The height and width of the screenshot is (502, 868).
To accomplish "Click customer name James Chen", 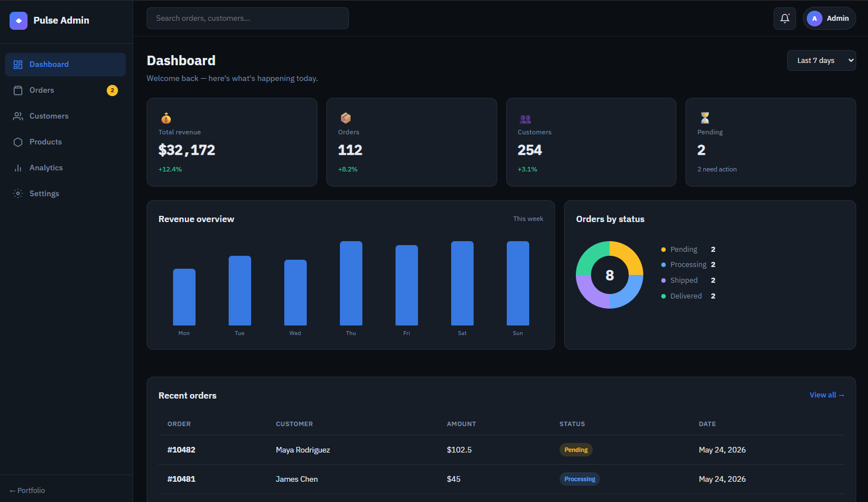I will pos(297,480).
